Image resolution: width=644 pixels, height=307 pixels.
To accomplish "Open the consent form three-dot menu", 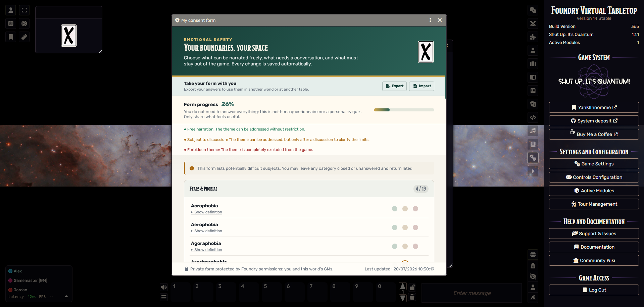I will point(430,20).
